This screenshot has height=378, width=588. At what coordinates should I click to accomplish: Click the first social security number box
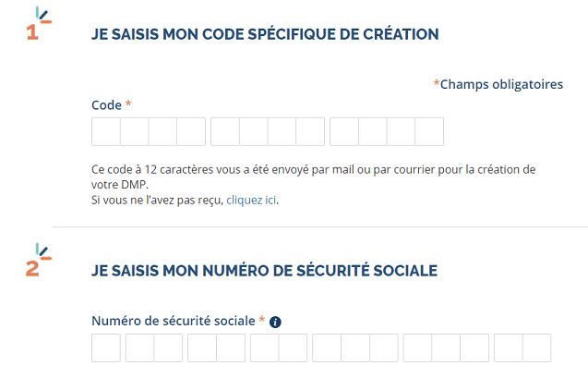pos(106,348)
